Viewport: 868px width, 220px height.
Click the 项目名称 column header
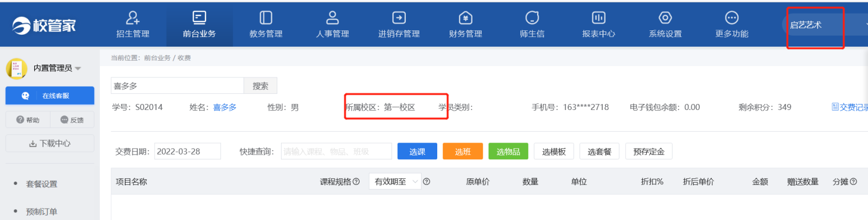pyautogui.click(x=131, y=182)
